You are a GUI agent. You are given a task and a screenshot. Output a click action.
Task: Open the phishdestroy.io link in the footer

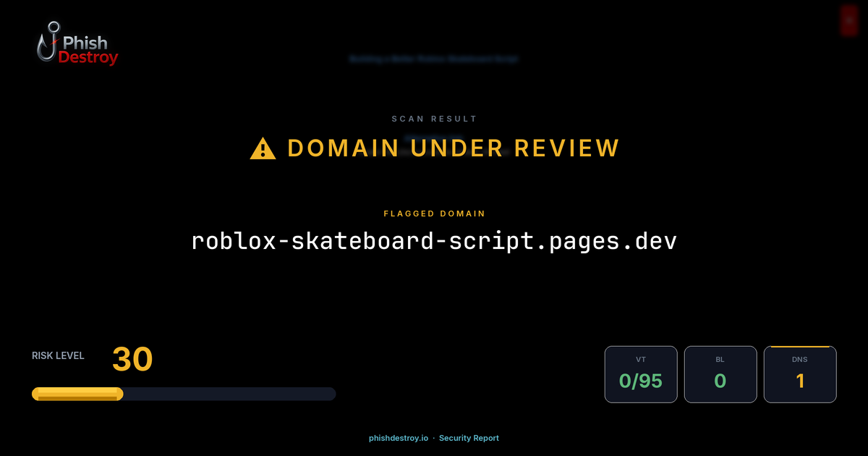398,438
